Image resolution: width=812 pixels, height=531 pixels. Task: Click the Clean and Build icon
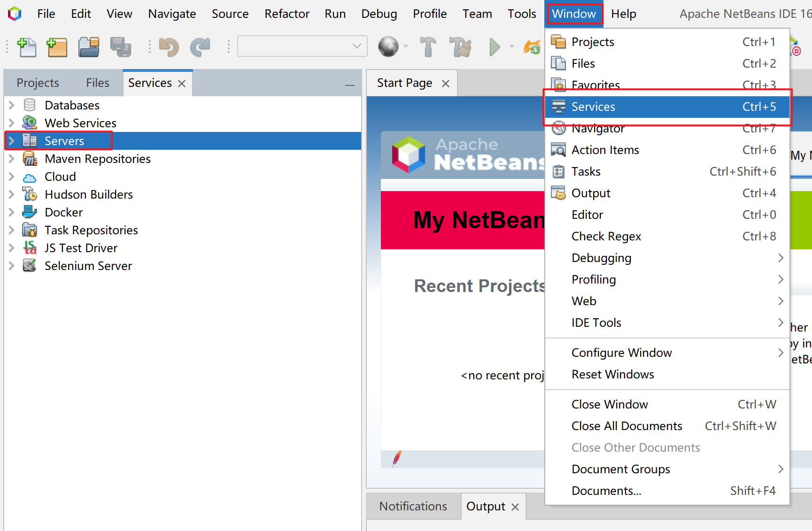[460, 47]
